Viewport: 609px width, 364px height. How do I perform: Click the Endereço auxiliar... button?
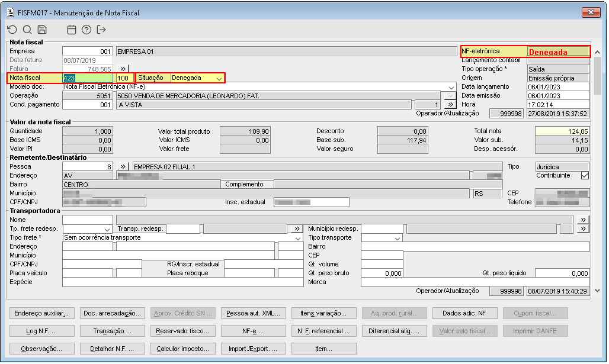pyautogui.click(x=41, y=313)
